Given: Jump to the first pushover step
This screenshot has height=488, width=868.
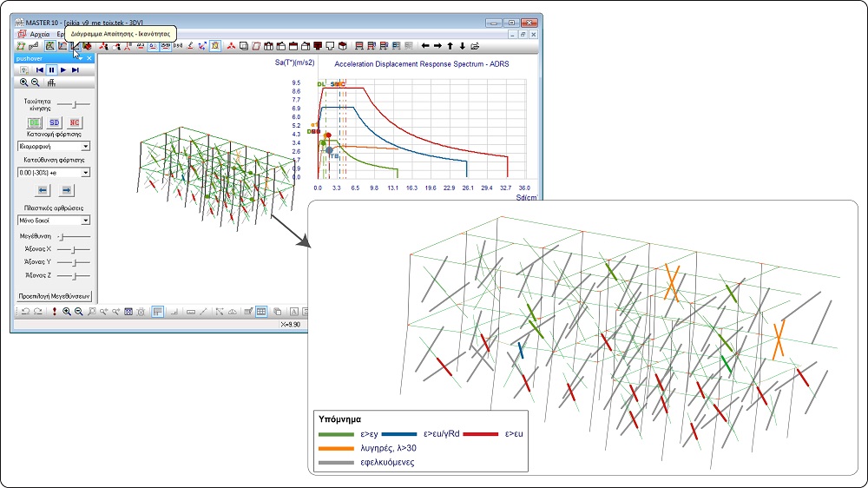Looking at the screenshot, I should coord(40,69).
